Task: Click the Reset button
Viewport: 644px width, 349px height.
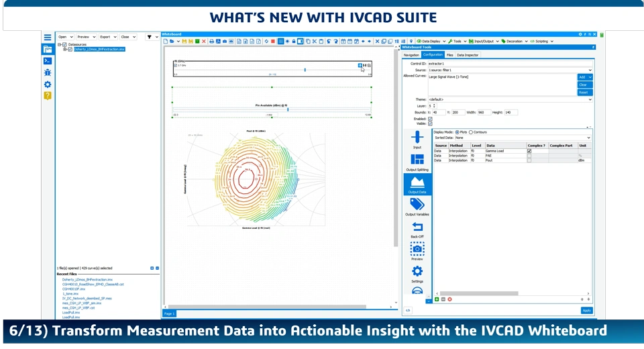Action: (584, 93)
